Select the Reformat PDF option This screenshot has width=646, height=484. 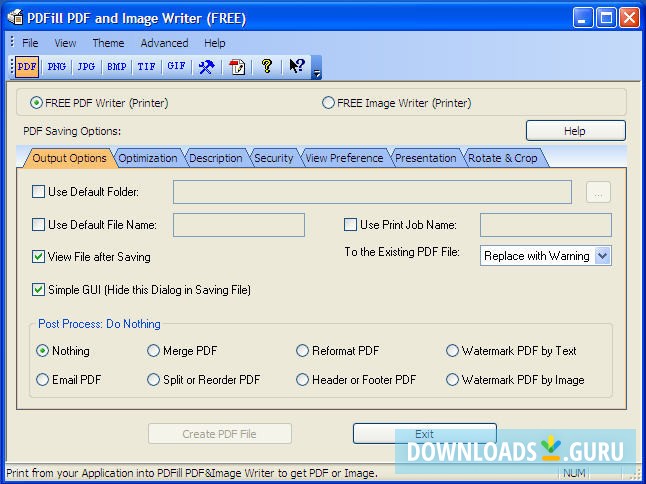pos(302,351)
